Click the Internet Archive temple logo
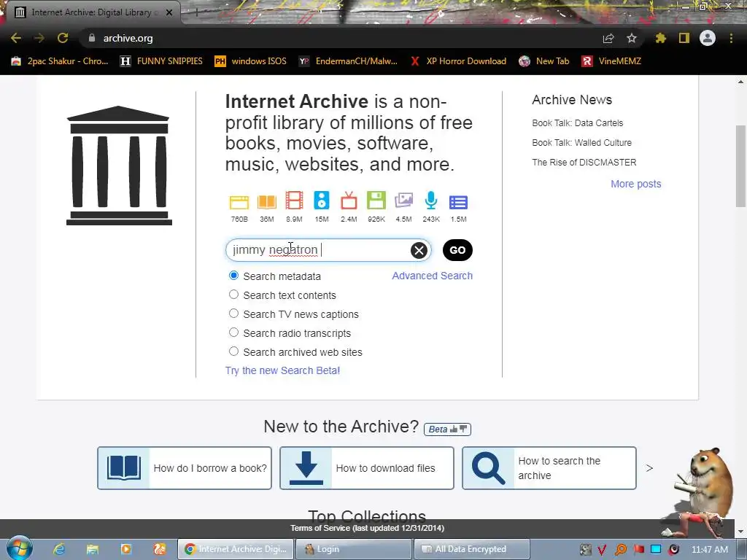 119,166
